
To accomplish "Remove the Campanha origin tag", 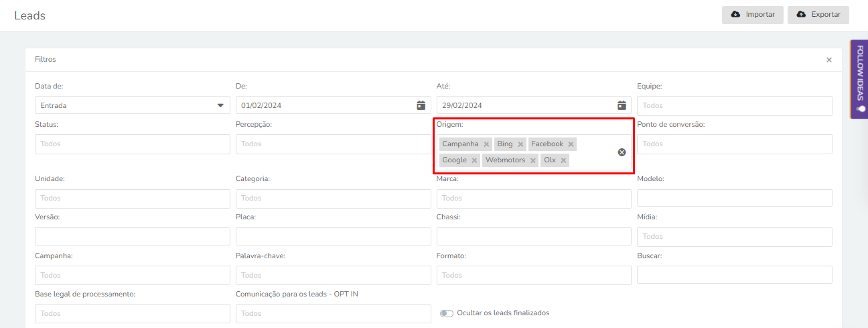I will 486,144.
